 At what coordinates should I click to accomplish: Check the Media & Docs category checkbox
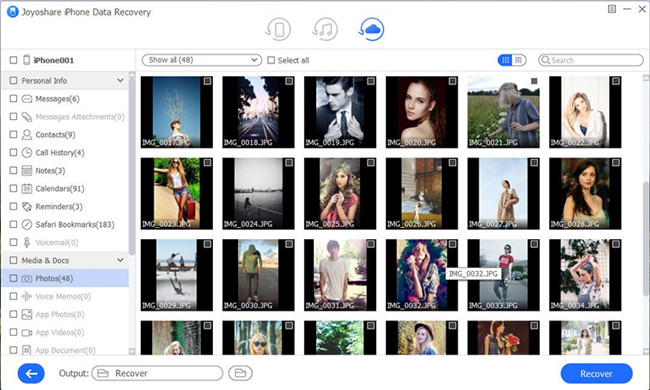tap(13, 260)
